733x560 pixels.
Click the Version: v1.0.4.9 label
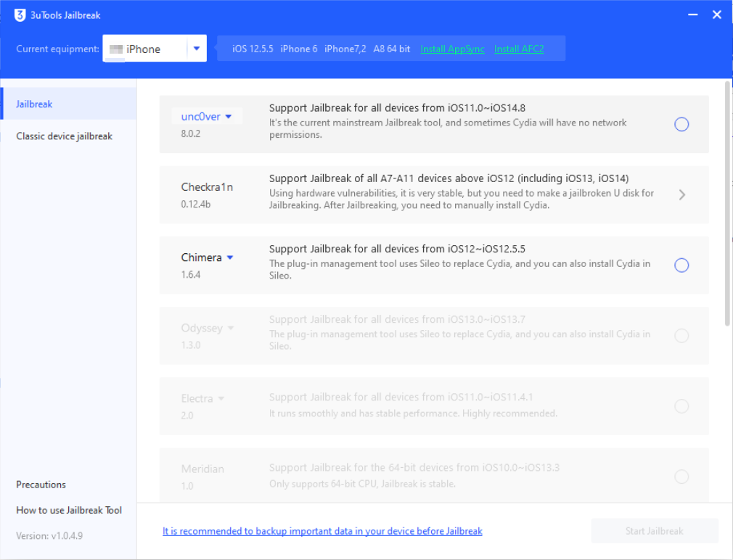49,536
